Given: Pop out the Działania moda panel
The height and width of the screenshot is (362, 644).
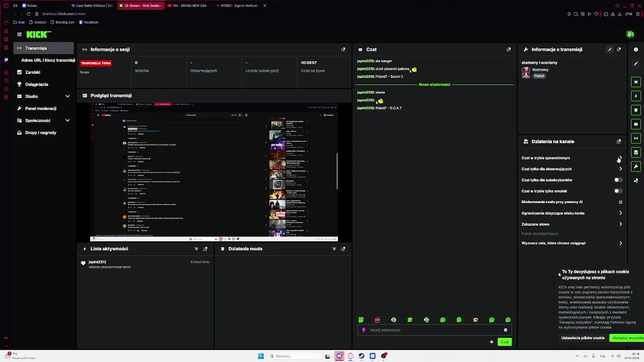Looking at the screenshot, I should coord(343,249).
